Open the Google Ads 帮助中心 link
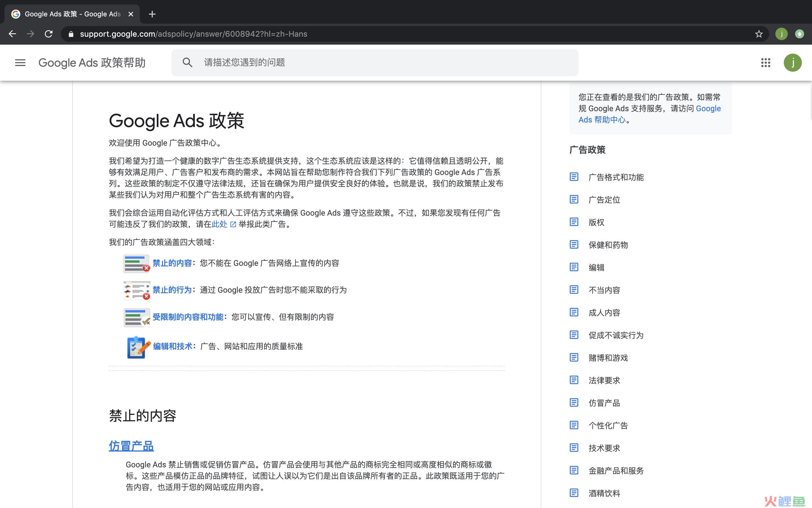 pyautogui.click(x=650, y=114)
